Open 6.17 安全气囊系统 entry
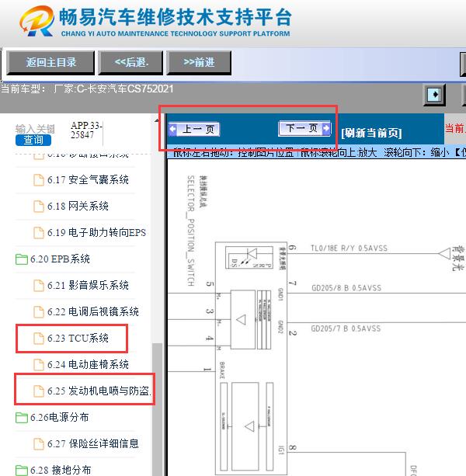Image resolution: width=466 pixels, height=476 pixels. 88,179
